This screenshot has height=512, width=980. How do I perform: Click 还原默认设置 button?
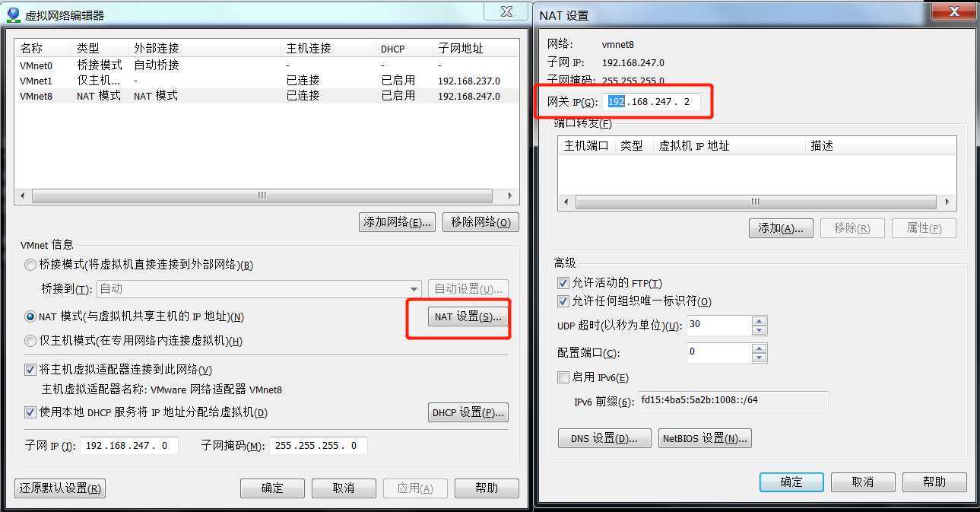[60, 488]
